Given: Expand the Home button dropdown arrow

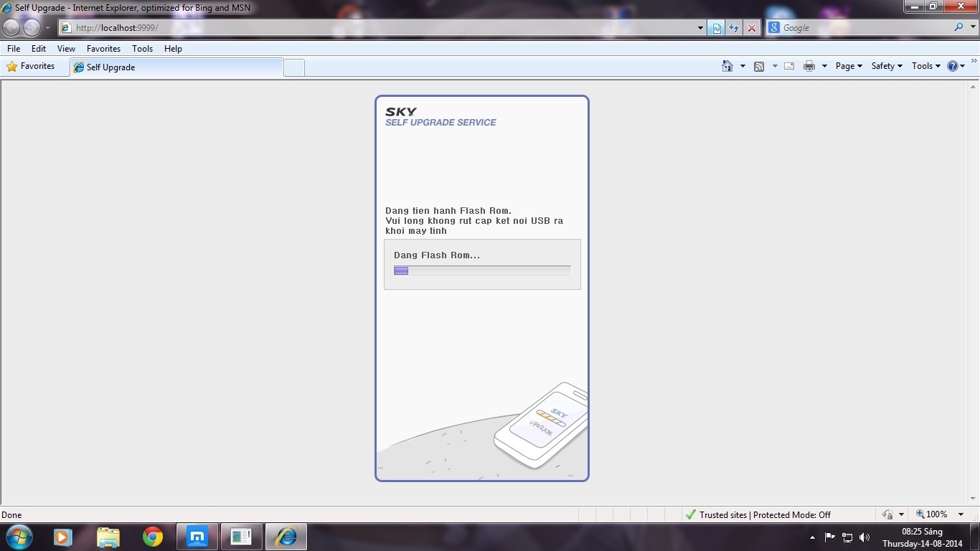Looking at the screenshot, I should click(743, 66).
